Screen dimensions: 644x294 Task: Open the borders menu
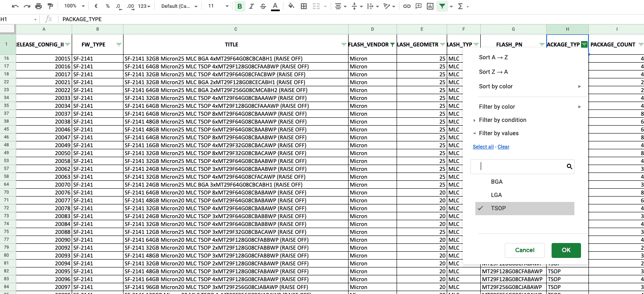(304, 6)
